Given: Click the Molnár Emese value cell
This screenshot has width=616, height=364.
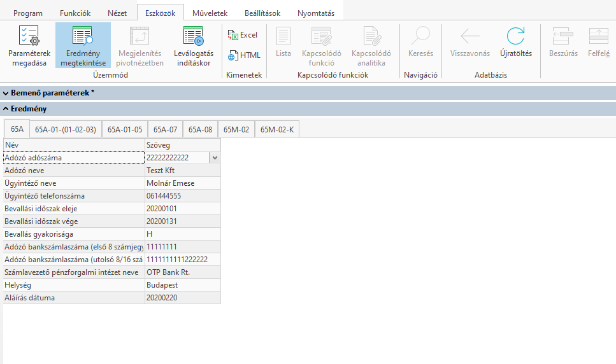Looking at the screenshot, I should click(183, 183).
